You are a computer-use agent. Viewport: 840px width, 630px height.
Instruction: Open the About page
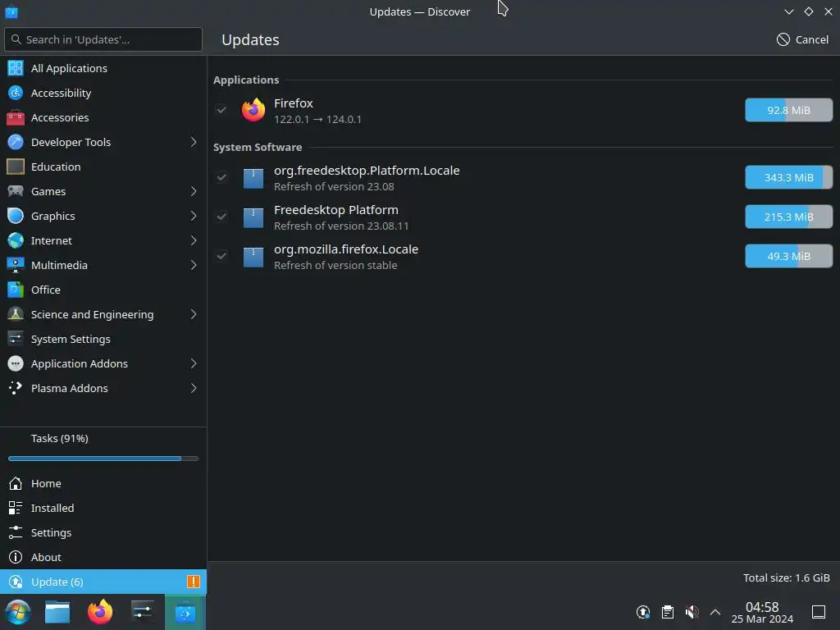click(x=103, y=557)
